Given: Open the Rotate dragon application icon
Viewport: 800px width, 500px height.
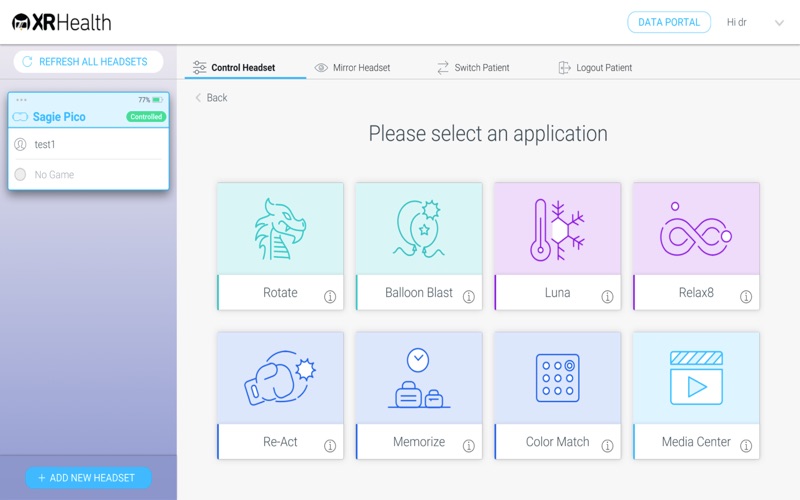Looking at the screenshot, I should [x=280, y=229].
